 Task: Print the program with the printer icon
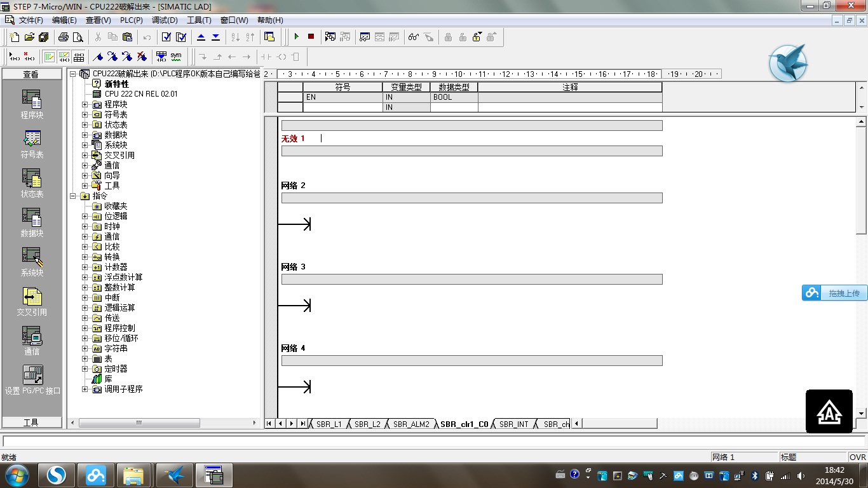pos(64,37)
